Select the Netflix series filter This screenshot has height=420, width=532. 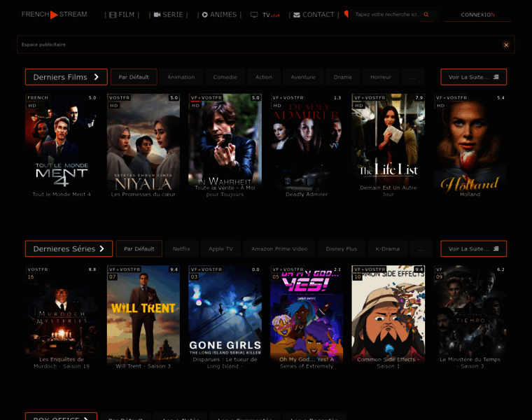[x=181, y=248]
